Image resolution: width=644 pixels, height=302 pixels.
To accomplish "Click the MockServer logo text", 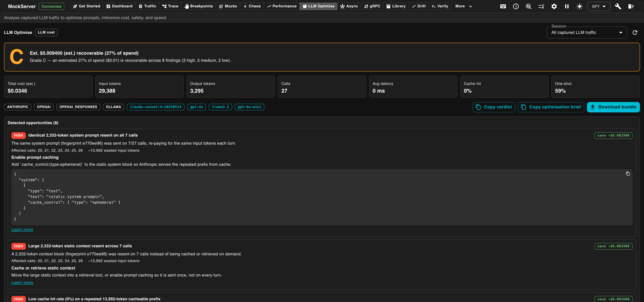I will [x=22, y=6].
